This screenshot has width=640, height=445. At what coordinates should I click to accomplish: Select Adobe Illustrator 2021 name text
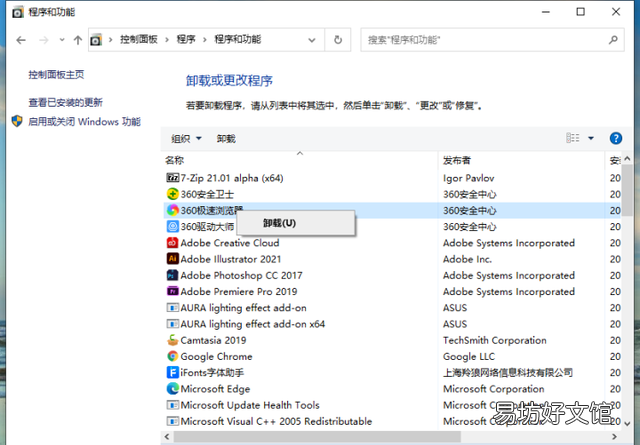pyautogui.click(x=231, y=259)
